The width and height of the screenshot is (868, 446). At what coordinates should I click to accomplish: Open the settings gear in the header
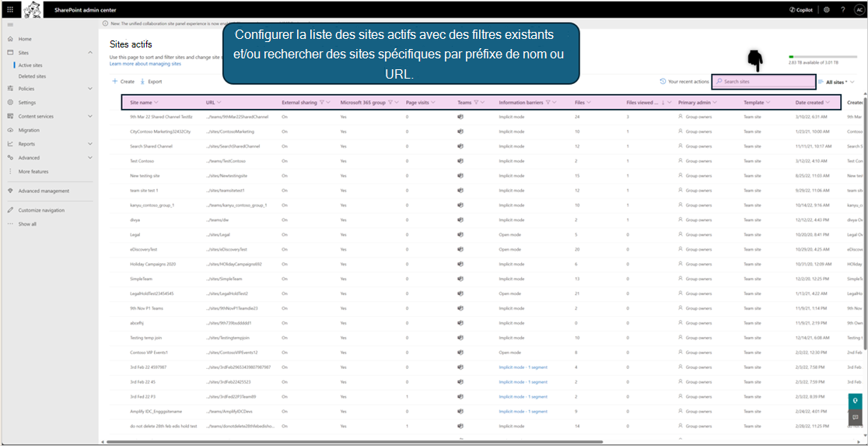tap(827, 10)
